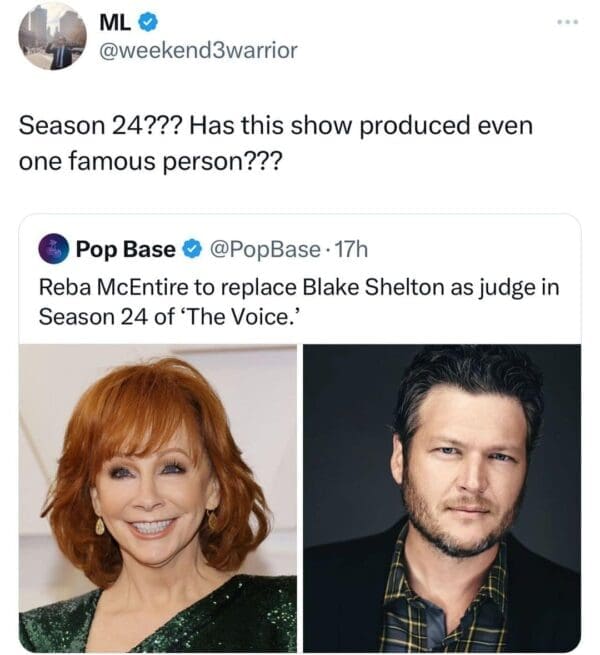Click the verified badge next to Pop Base

click(x=191, y=249)
